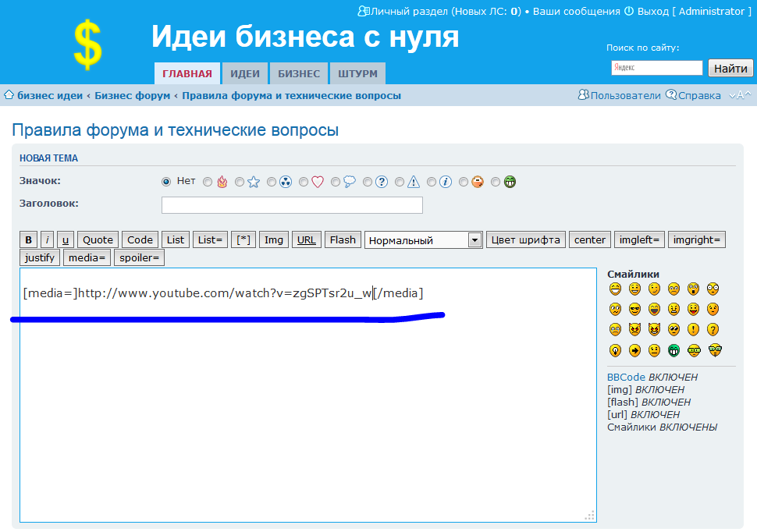Open the 'Нормальный' font size dropdown
The image size is (757, 532).
[424, 240]
